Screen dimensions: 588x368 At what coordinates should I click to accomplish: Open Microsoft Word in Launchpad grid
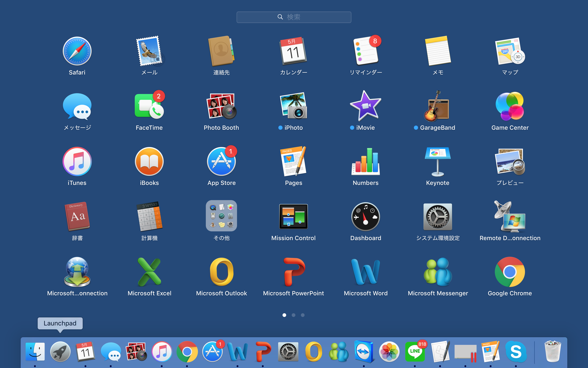pyautogui.click(x=365, y=272)
